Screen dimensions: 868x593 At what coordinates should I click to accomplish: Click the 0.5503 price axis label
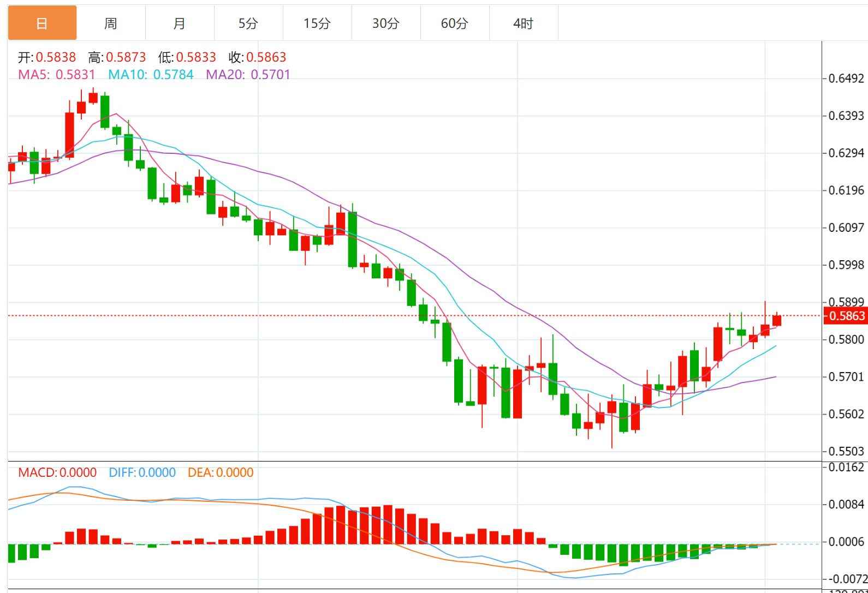[846, 451]
